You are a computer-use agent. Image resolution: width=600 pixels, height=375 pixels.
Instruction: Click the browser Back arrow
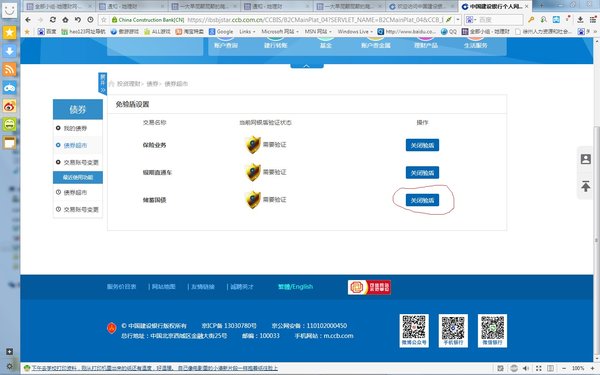point(28,20)
